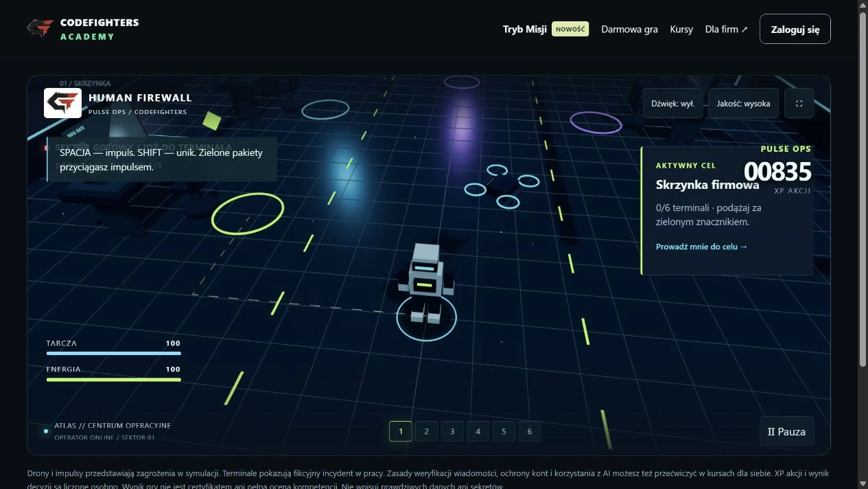Click the AKTYWNY CEL label
The image size is (868, 489).
pyautogui.click(x=685, y=166)
